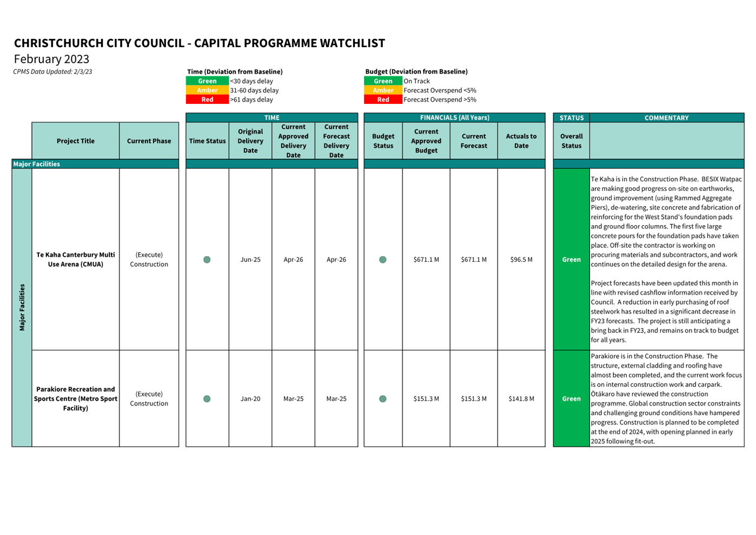Click the Te Kaha Canterbury Multi Use Arena title
Image resolution: width=756 pixels, height=535 pixels.
76,260
